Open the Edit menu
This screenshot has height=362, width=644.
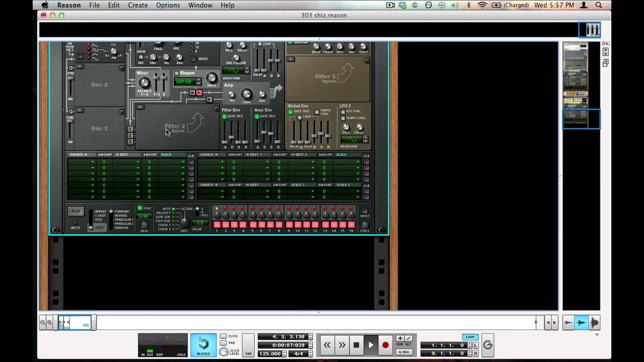[x=114, y=5]
